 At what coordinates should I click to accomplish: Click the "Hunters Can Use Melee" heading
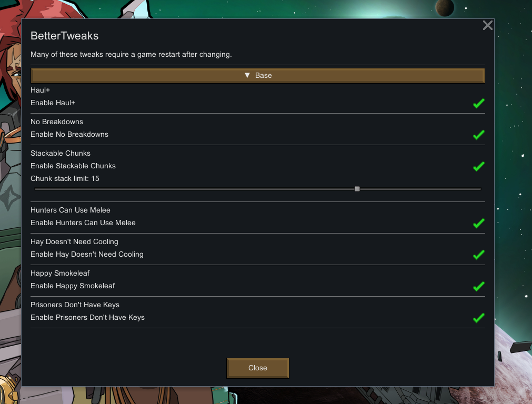click(70, 210)
